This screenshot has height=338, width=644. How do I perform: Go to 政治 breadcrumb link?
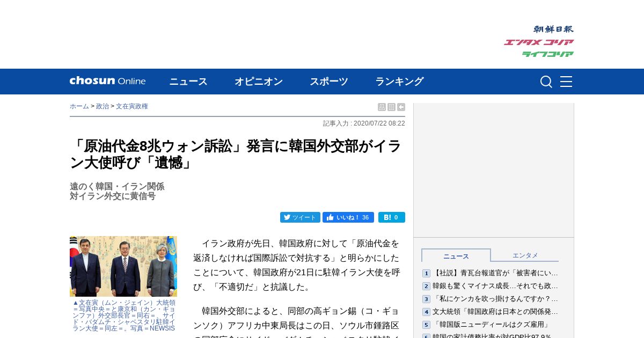coord(103,106)
